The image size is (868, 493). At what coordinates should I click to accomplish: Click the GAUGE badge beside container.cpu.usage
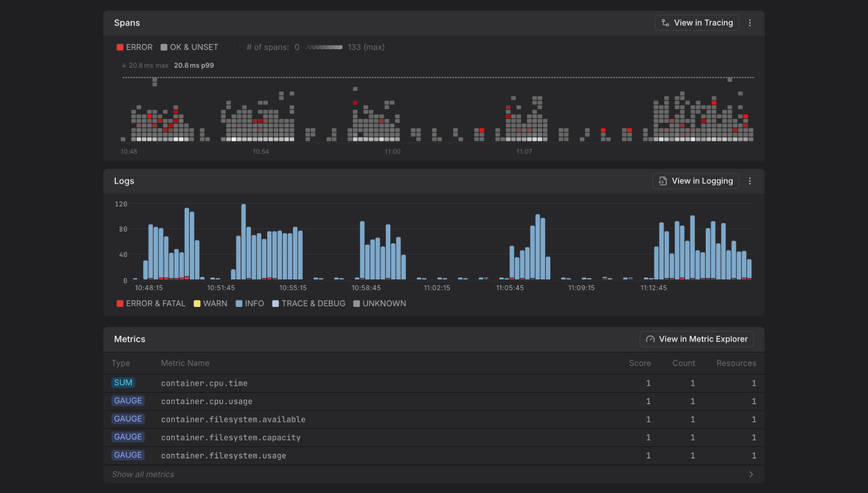128,400
